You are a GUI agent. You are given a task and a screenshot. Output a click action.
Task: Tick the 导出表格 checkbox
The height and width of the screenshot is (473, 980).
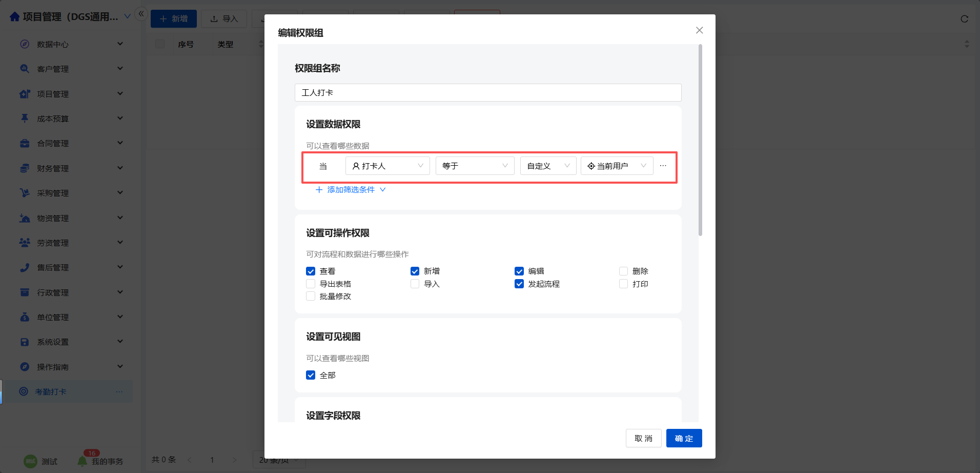coord(311,284)
